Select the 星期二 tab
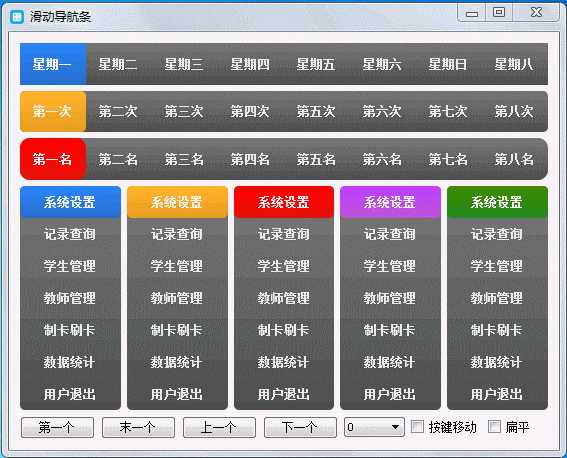Image resolution: width=567 pixels, height=458 pixels. (118, 64)
